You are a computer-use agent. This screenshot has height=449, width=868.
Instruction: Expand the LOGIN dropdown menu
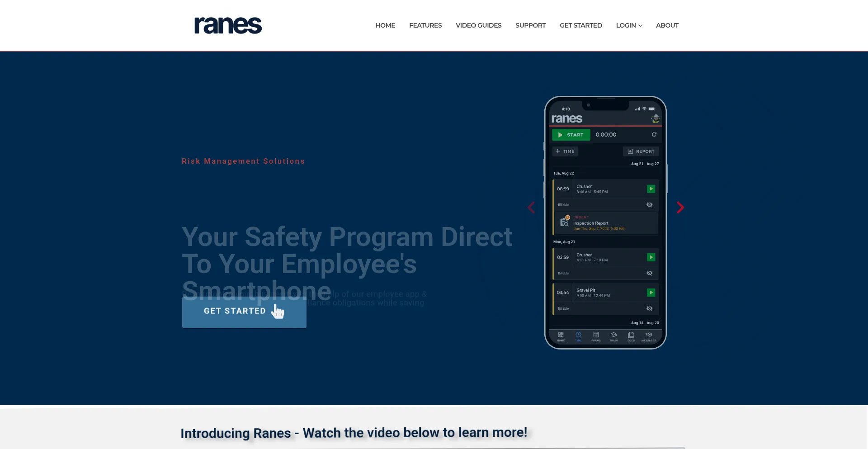pos(629,25)
